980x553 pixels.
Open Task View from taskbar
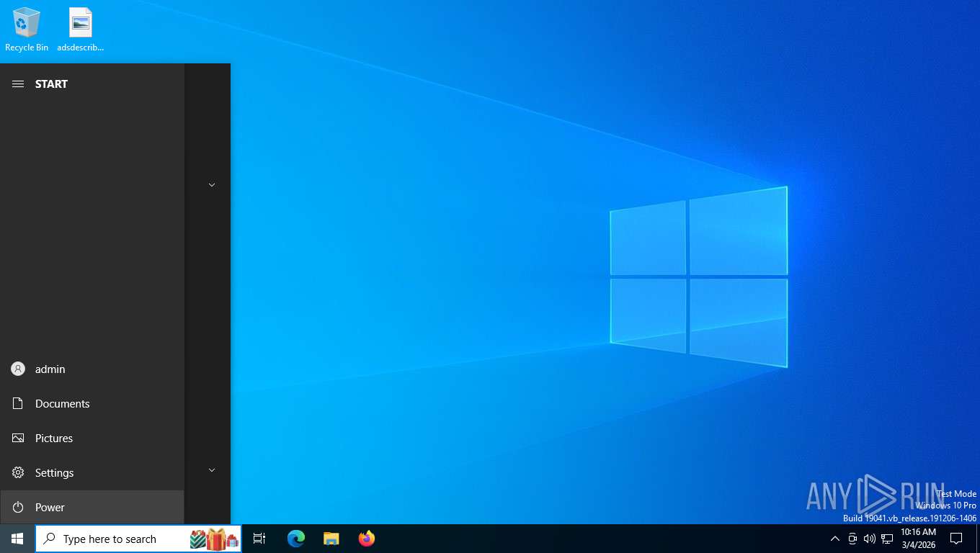pos(259,539)
